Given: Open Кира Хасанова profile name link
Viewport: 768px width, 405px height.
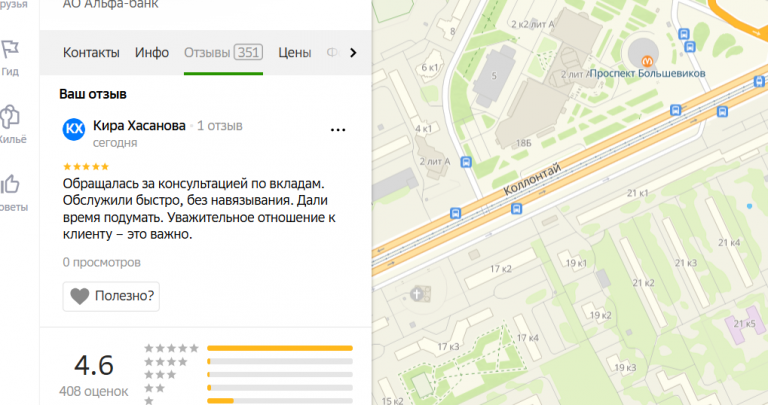Looking at the screenshot, I should pos(139,126).
